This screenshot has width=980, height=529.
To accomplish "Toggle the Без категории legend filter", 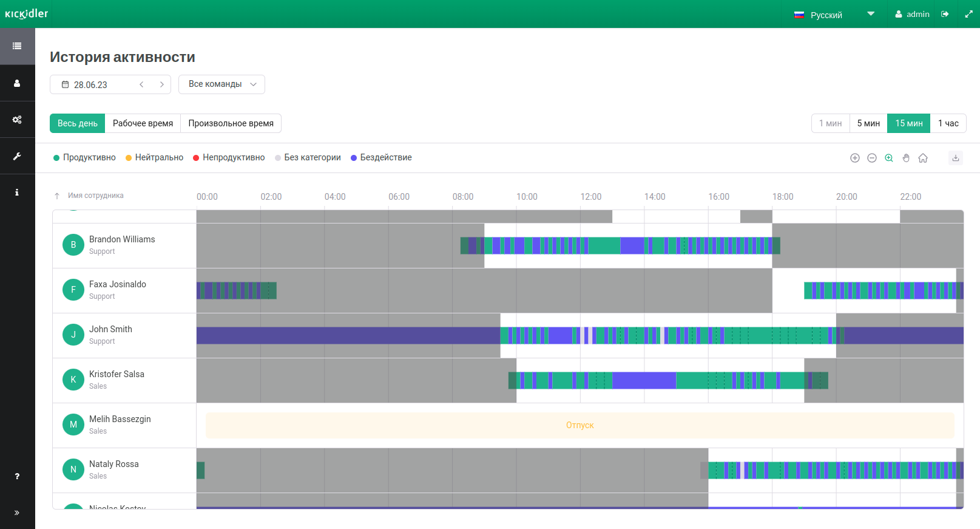I will (308, 157).
